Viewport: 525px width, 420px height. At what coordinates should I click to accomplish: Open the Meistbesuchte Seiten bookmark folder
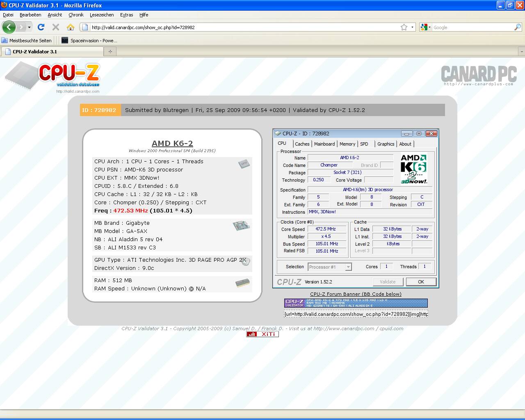[27, 40]
